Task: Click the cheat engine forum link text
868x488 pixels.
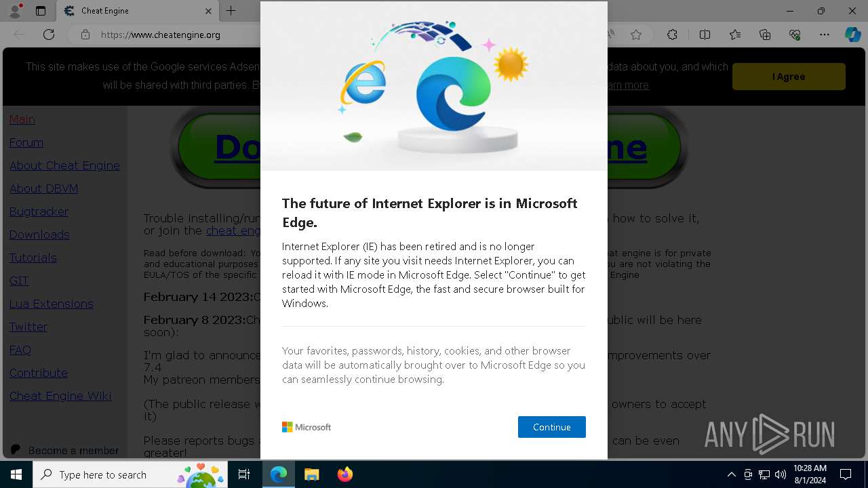Action: (233, 230)
